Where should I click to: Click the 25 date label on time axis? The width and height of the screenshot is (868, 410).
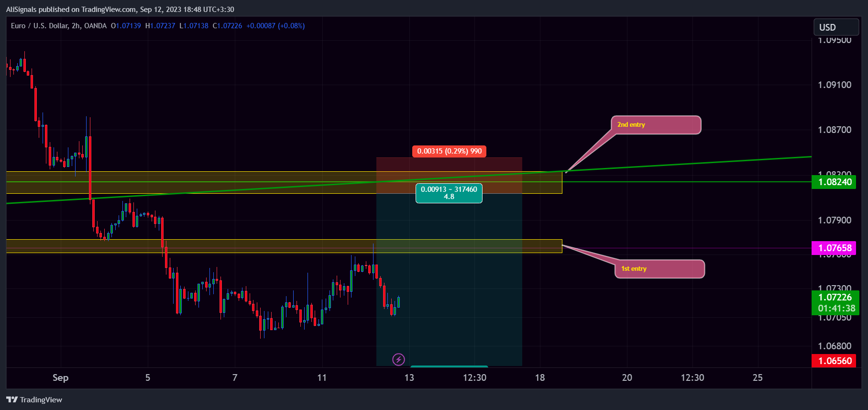tap(758, 377)
